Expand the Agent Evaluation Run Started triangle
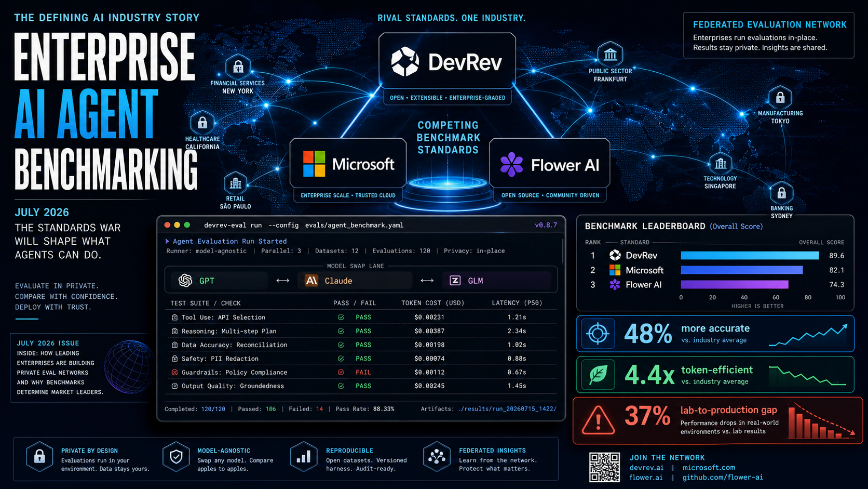Screen dimensions: 868x489 tap(167, 241)
